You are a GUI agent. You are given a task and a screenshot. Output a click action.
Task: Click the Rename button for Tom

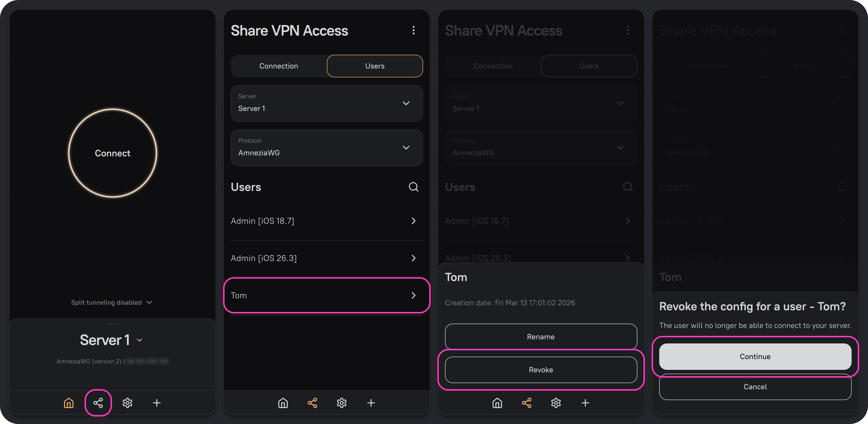[x=541, y=337]
